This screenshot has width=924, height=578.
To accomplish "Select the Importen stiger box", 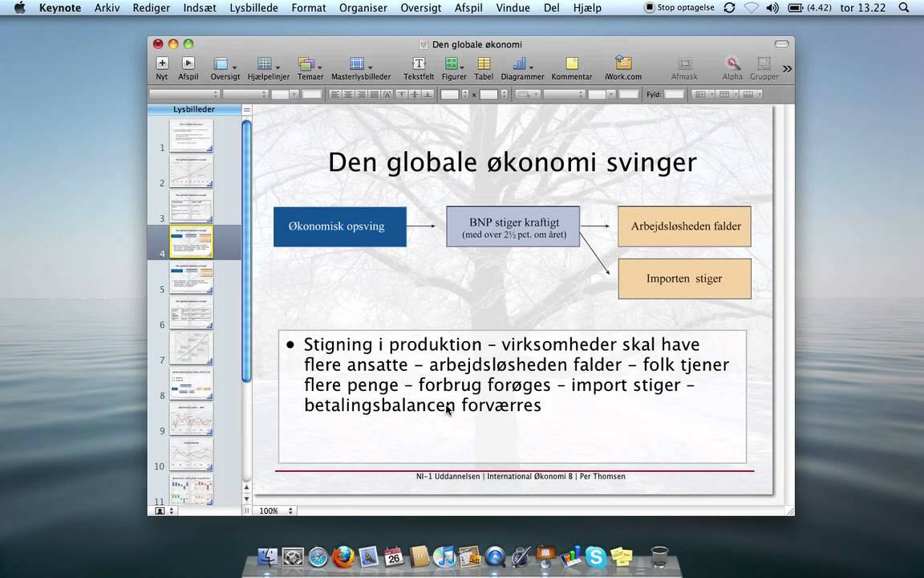I will click(685, 279).
